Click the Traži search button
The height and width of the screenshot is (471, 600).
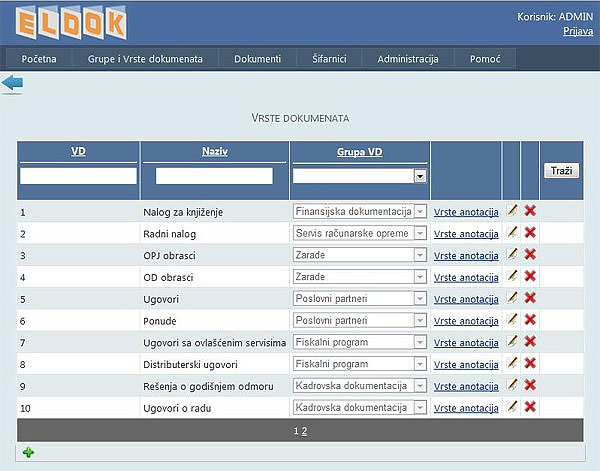pos(561,171)
